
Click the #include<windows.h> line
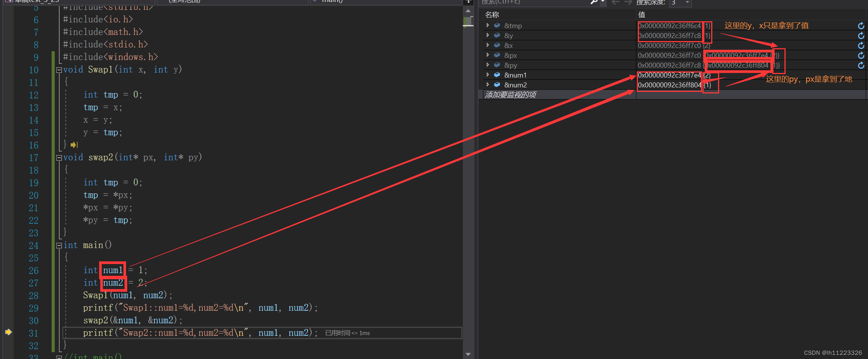110,57
